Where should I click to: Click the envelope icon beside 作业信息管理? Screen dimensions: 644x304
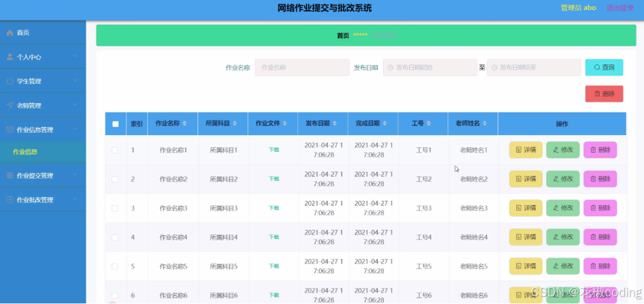coord(10,130)
